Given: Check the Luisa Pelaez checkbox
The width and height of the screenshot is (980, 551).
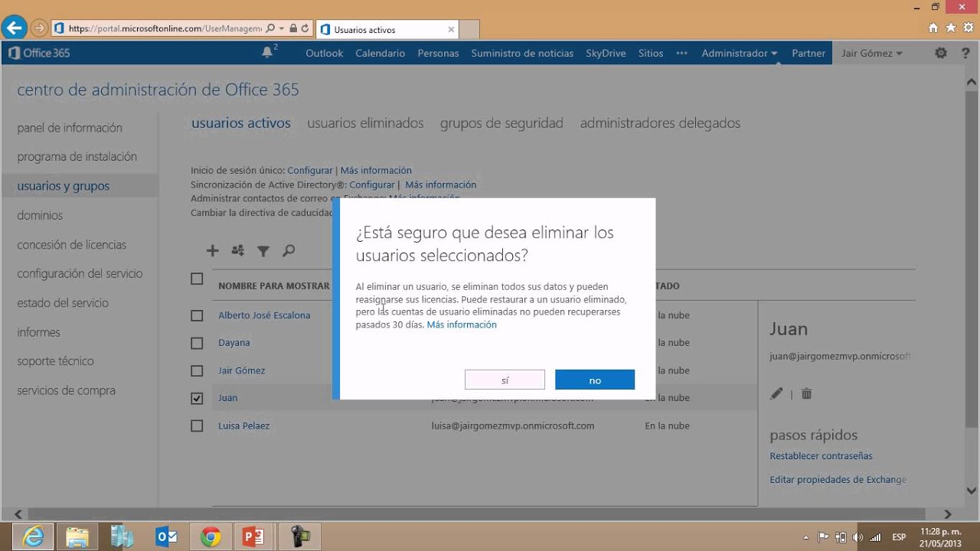Looking at the screenshot, I should click(x=197, y=425).
